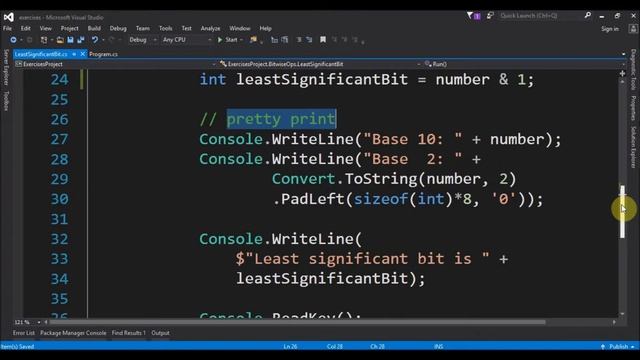The width and height of the screenshot is (640, 360).
Task: Open the Diagnostic Tools side tab
Action: (x=633, y=70)
